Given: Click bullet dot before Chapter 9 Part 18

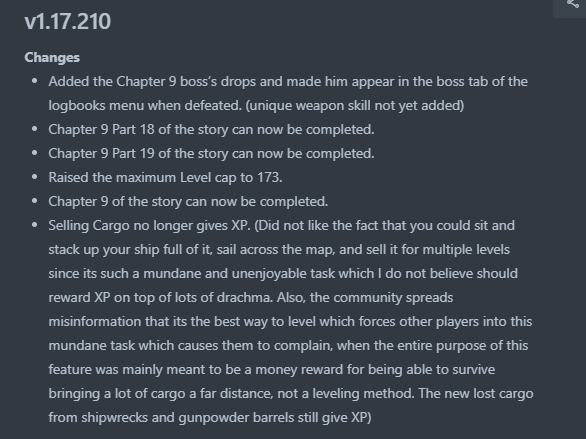Looking at the screenshot, I should pos(35,129).
